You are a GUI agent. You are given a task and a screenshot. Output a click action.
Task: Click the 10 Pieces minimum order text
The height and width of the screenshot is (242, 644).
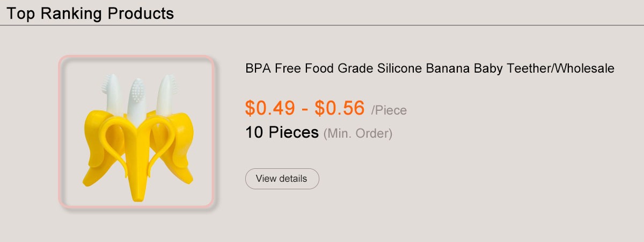[x=282, y=132]
